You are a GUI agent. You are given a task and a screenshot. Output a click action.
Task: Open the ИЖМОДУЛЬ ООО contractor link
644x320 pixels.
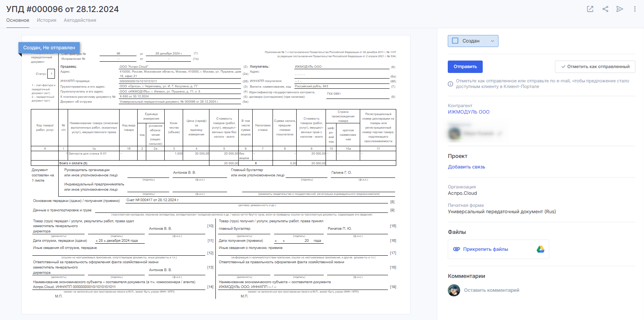pos(468,112)
